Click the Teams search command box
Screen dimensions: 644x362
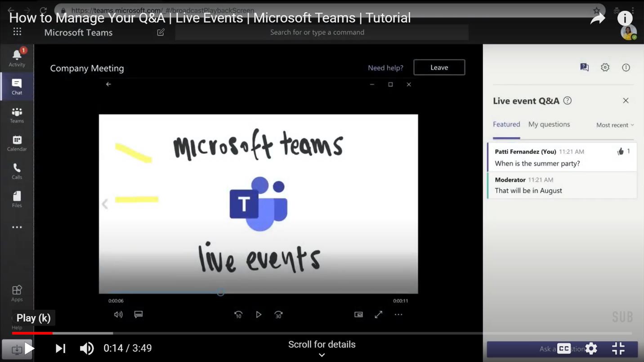tap(322, 32)
